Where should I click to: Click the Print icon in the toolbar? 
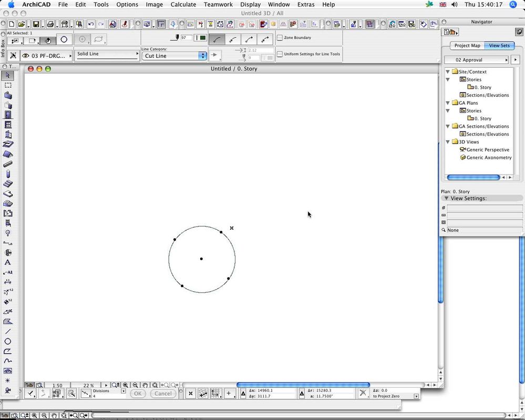50,24
